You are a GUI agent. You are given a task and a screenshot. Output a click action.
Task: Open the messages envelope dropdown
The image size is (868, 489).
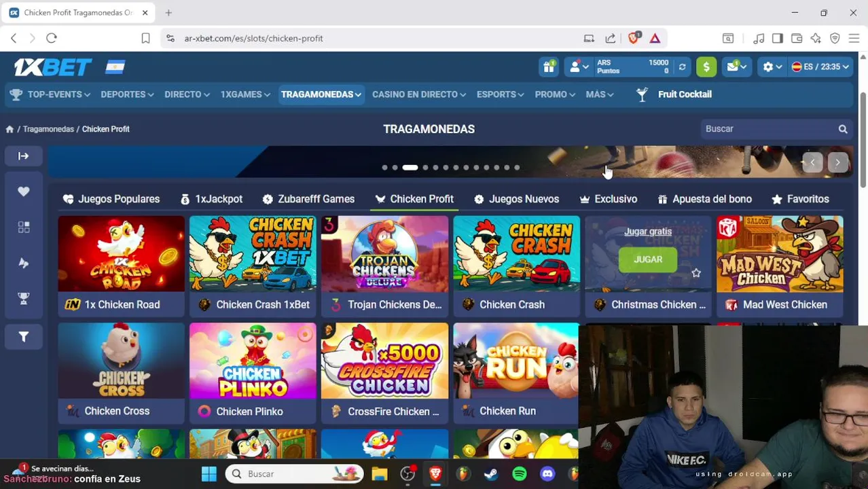point(737,67)
